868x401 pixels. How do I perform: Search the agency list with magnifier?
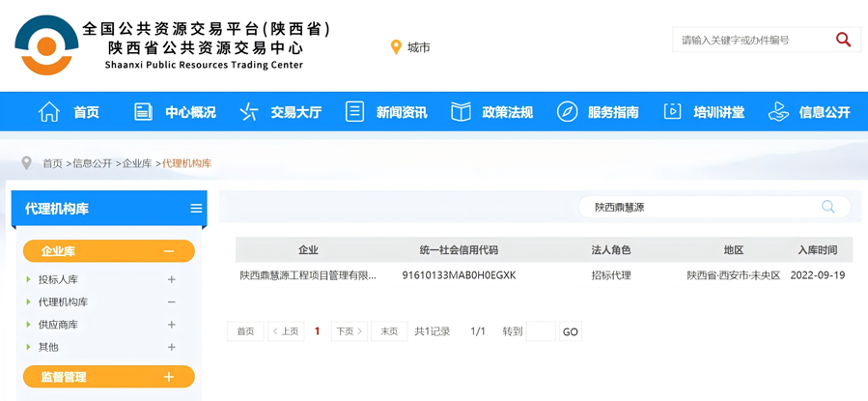[827, 207]
